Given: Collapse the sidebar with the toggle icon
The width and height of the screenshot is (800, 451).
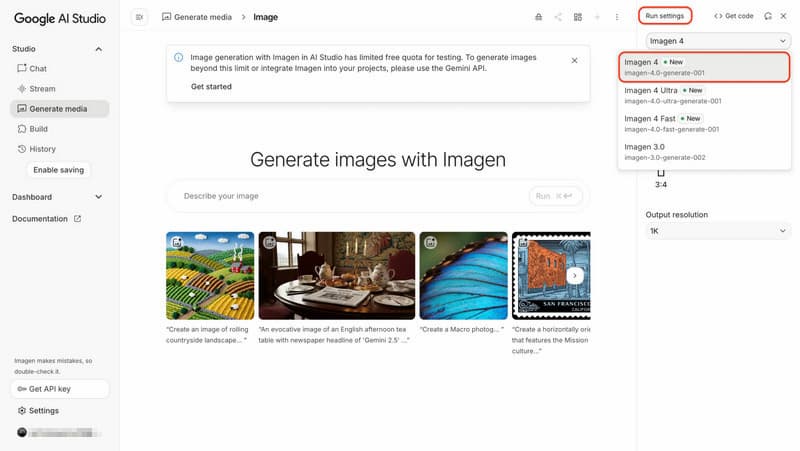Looking at the screenshot, I should pyautogui.click(x=139, y=17).
